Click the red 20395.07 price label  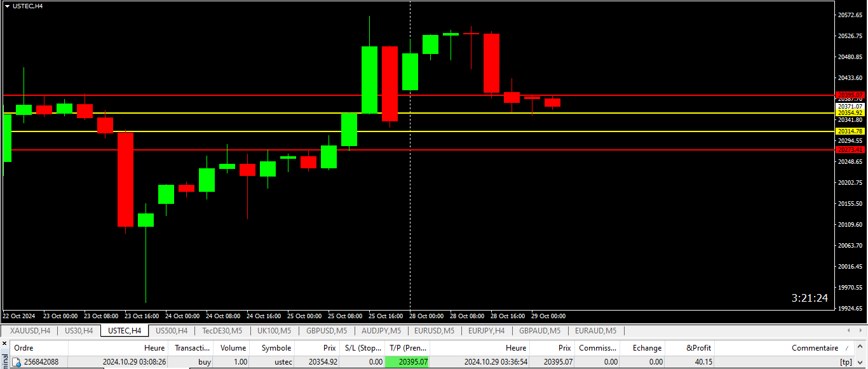tap(850, 95)
